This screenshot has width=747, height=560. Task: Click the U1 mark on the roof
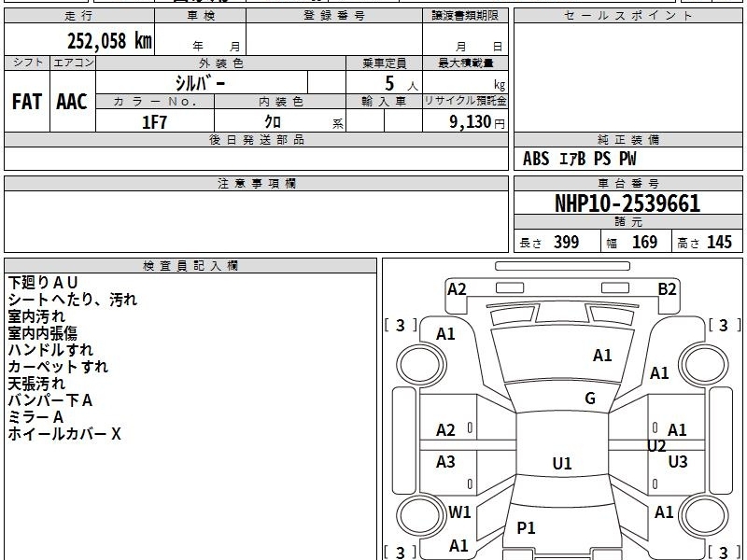pos(562,463)
